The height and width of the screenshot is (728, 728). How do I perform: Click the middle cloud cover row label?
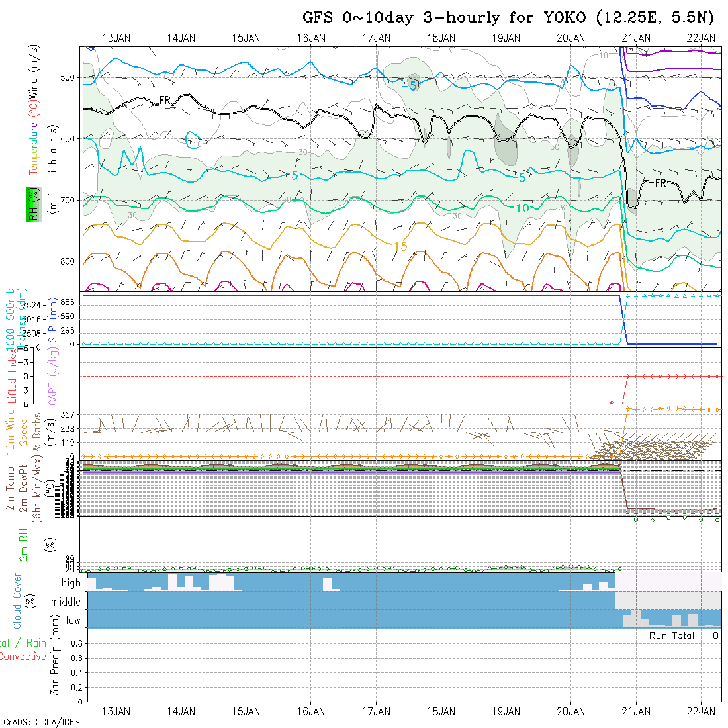66,602
